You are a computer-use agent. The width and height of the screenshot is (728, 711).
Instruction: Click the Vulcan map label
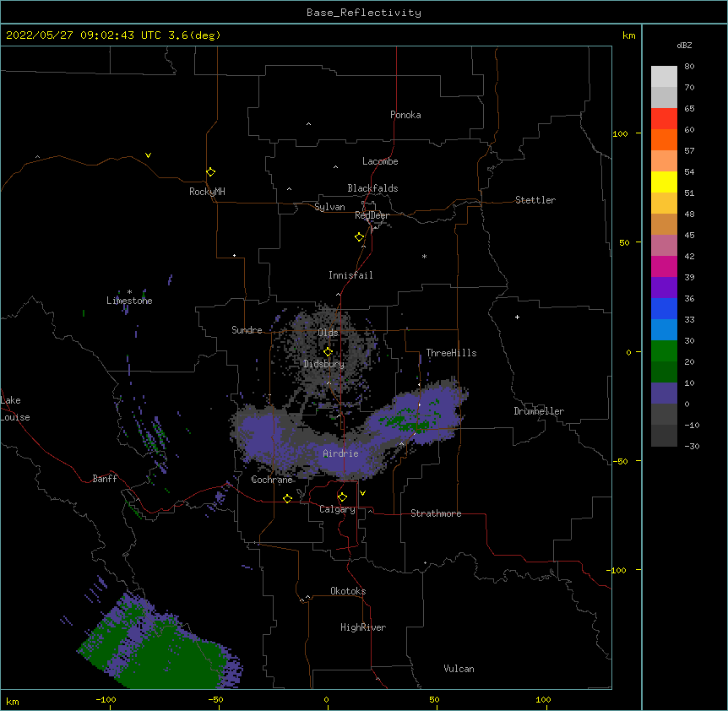pyautogui.click(x=459, y=669)
